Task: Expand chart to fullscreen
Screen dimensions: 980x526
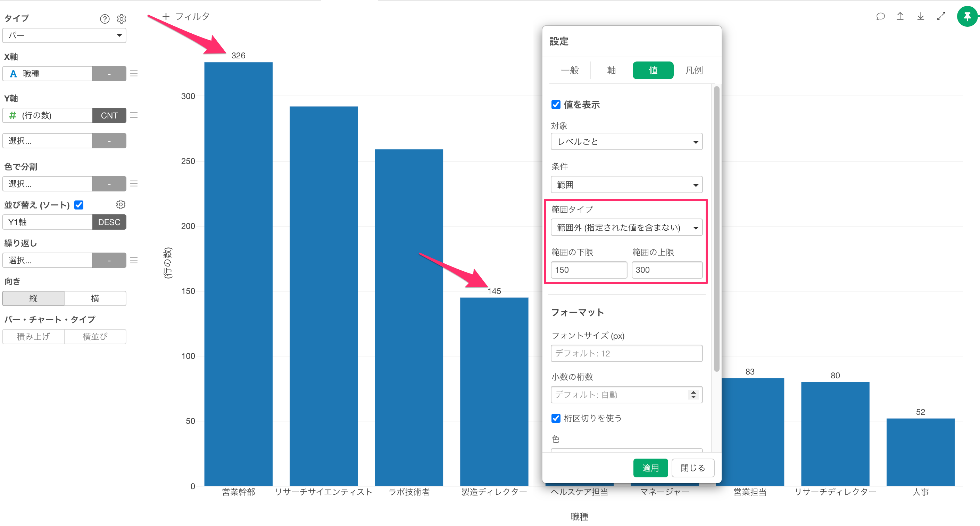Action: [x=941, y=16]
